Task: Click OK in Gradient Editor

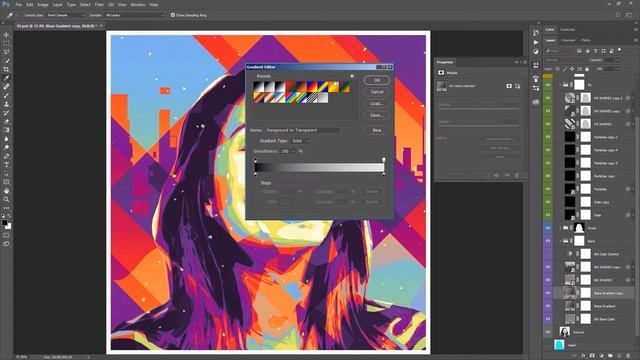Action: pos(376,80)
